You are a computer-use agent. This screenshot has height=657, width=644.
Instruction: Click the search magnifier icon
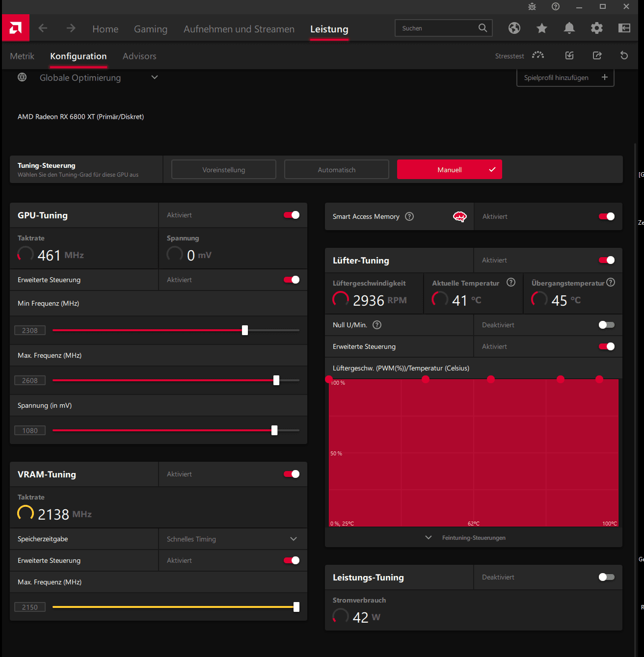[483, 28]
